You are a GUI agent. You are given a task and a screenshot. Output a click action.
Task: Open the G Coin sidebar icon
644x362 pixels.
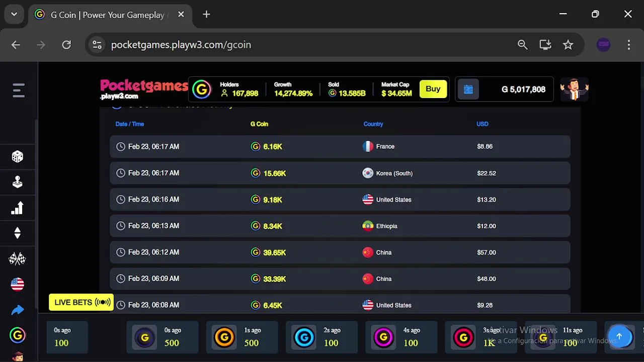(x=18, y=335)
